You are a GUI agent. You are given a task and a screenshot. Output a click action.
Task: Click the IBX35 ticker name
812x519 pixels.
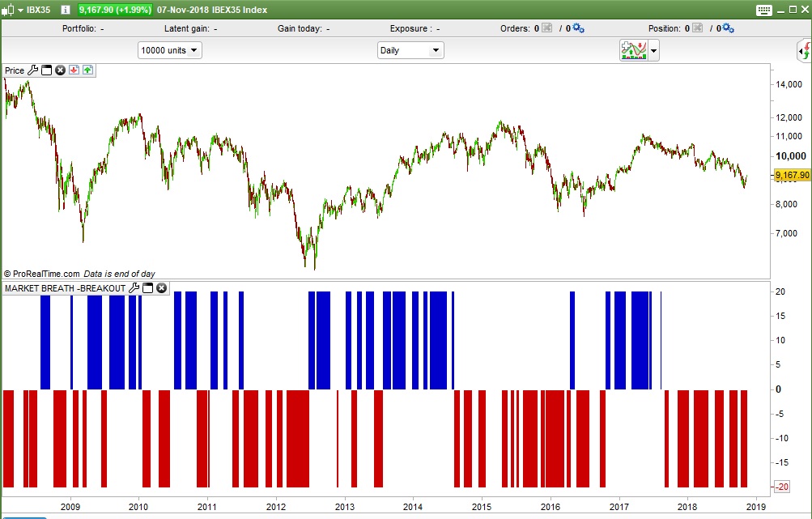(38, 10)
